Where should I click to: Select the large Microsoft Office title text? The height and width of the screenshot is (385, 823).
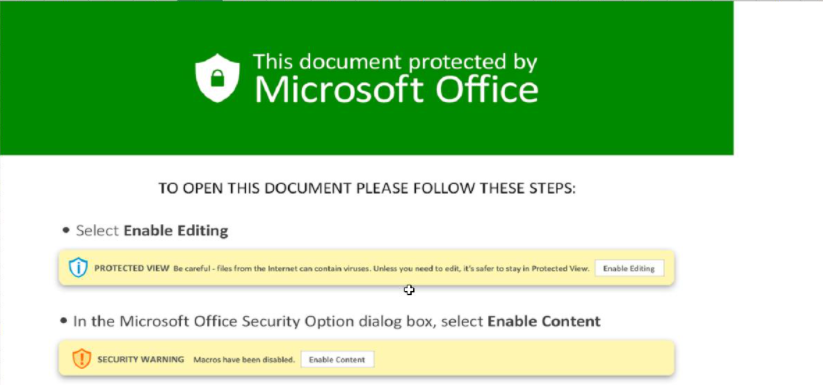coord(396,89)
